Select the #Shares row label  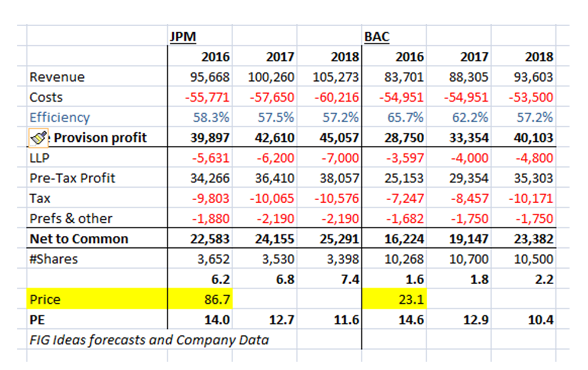tap(54, 259)
